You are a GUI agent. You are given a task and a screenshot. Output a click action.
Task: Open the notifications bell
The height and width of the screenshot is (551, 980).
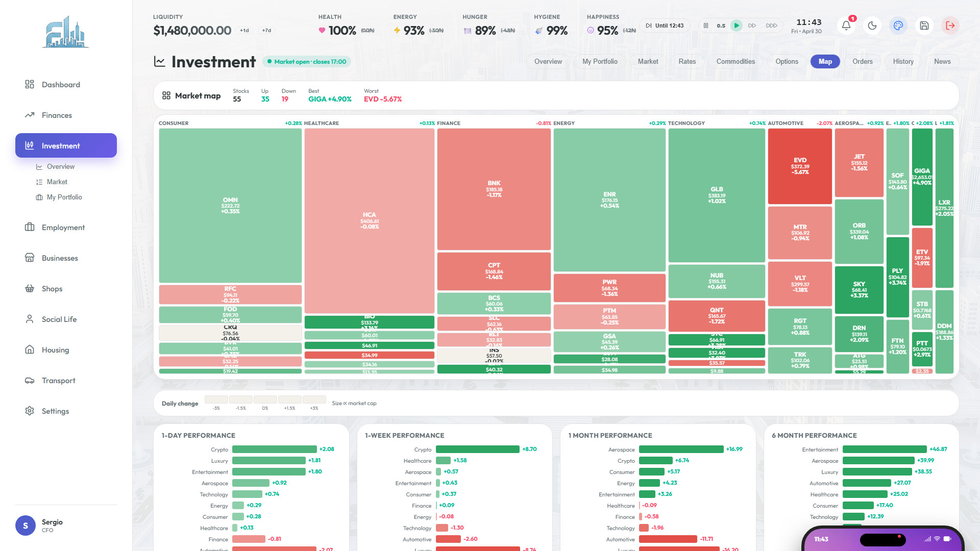tap(846, 26)
